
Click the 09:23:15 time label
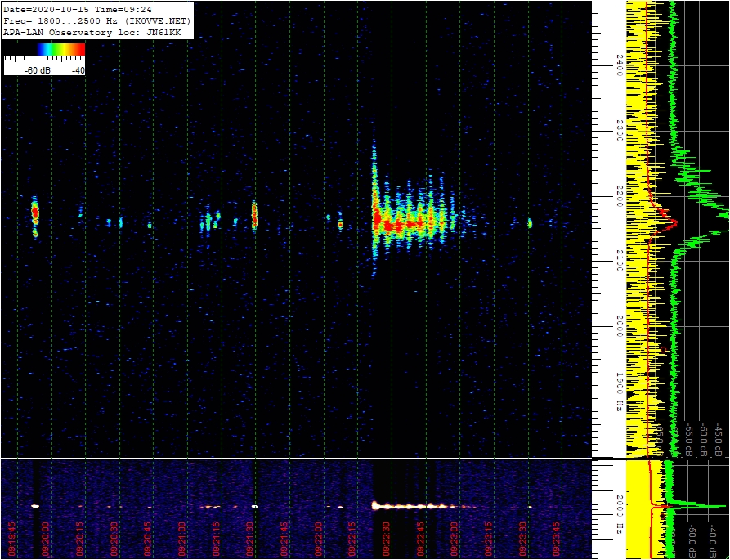point(488,538)
